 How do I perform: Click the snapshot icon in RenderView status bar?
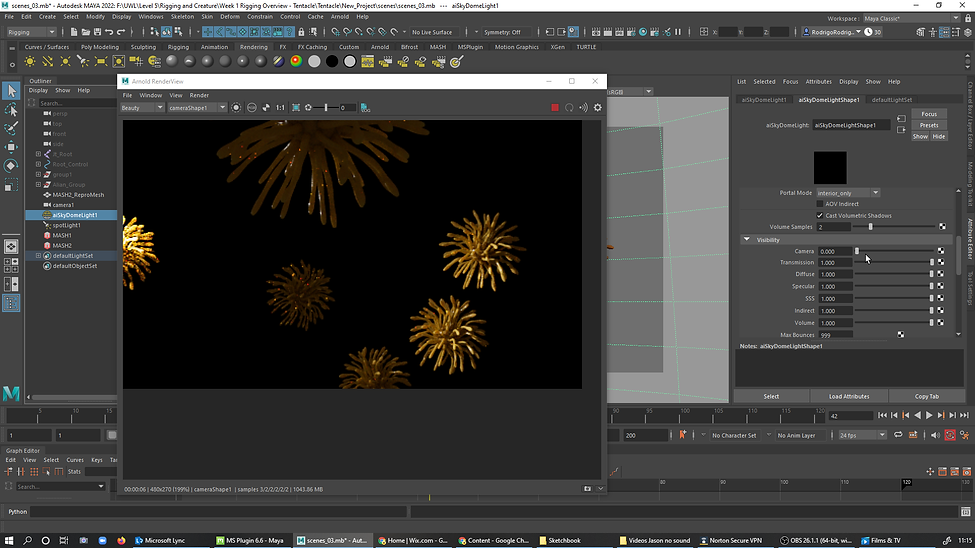click(x=587, y=489)
